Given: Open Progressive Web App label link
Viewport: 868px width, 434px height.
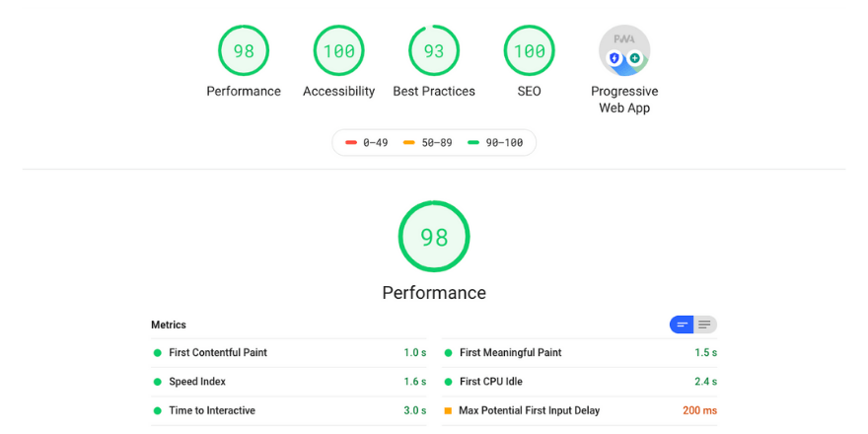Looking at the screenshot, I should coord(624,100).
